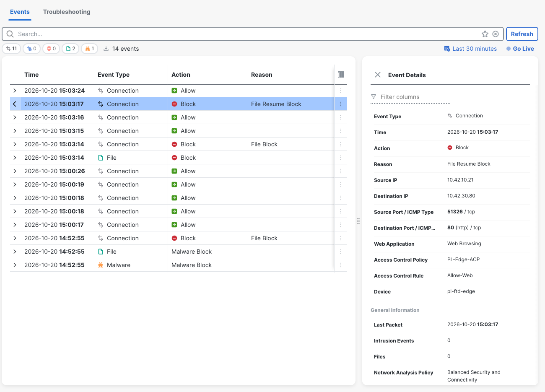The width and height of the screenshot is (545, 392).
Task: Click the Allow-Web rule value
Action: [x=460, y=275]
